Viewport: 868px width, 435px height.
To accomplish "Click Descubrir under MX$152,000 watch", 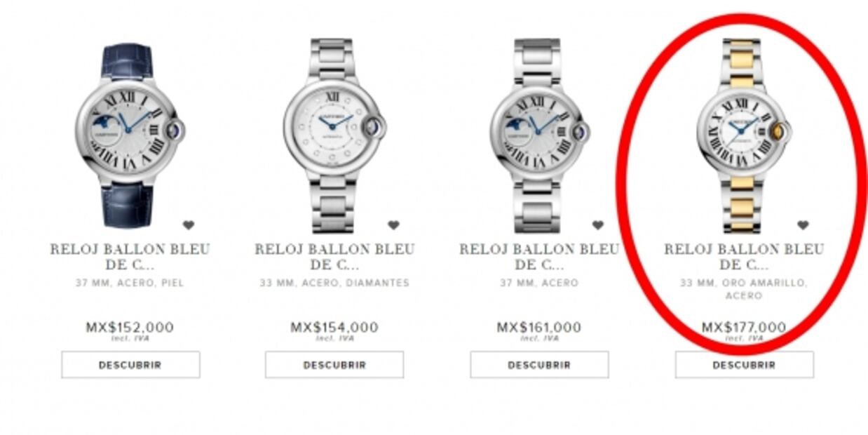I will pyautogui.click(x=130, y=365).
